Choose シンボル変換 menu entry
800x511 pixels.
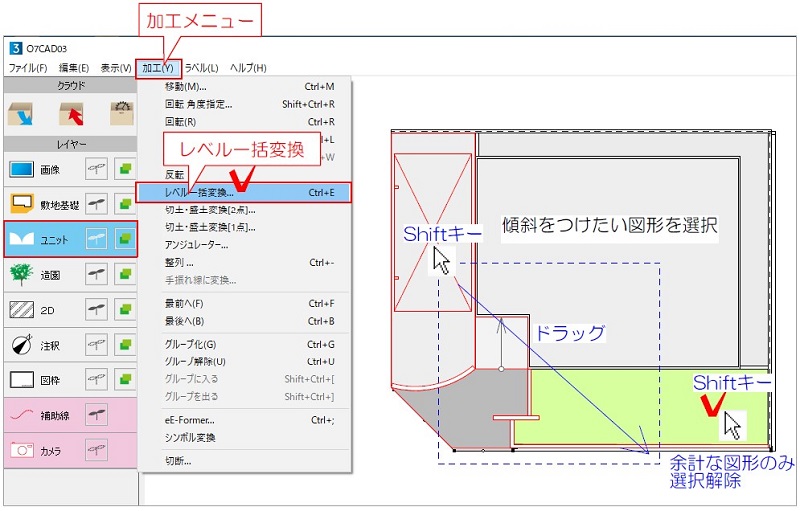245,438
